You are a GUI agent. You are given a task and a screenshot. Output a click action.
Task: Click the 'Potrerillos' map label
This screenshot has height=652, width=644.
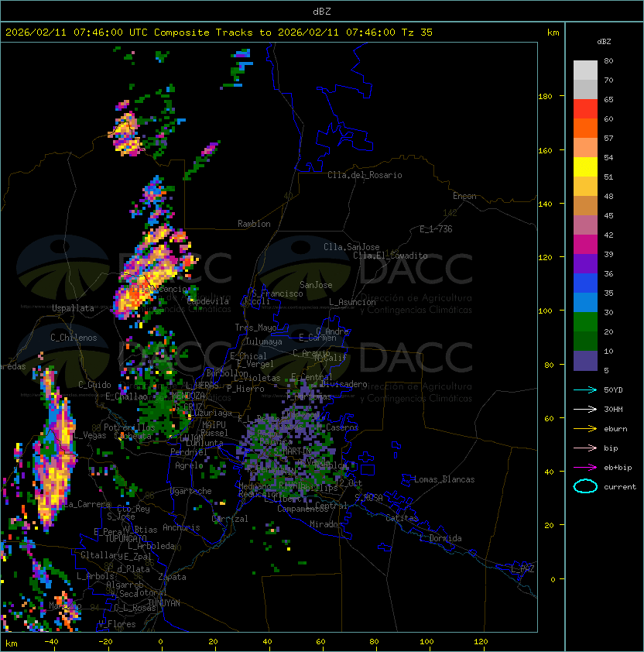point(129,427)
